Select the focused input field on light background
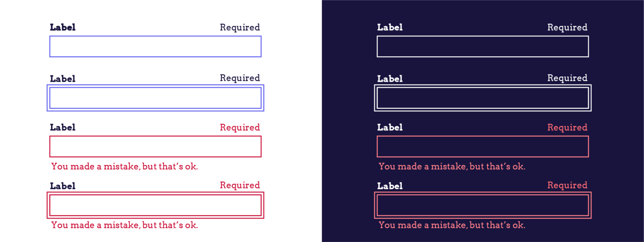 [x=155, y=97]
